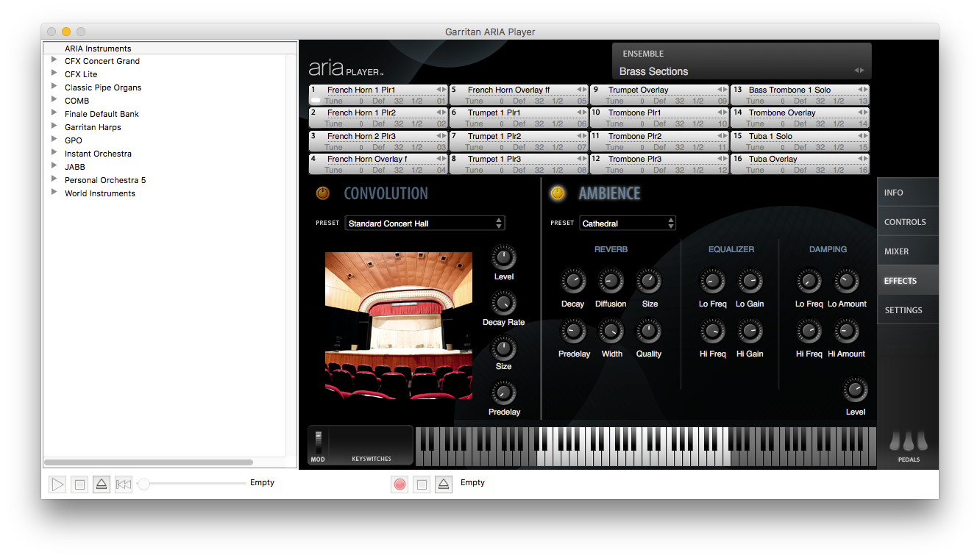Screen dimensions: 980x558
Task: Click the Ensemble Brass Sections selector arrows
Action: (858, 71)
